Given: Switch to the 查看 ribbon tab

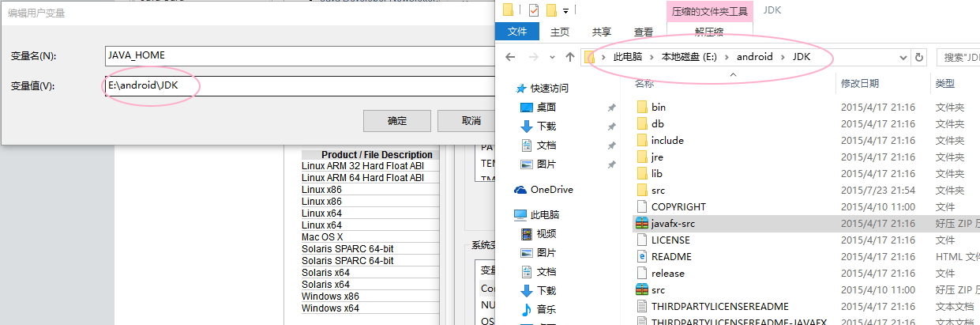Looking at the screenshot, I should (644, 32).
